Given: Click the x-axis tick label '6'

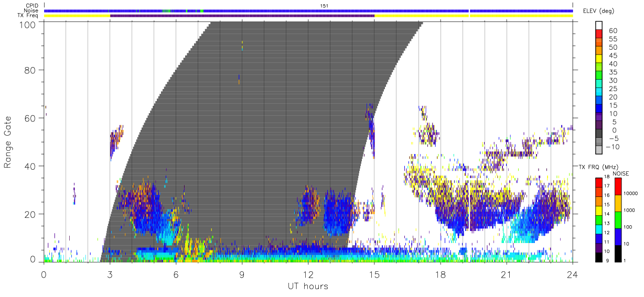Looking at the screenshot, I should [x=176, y=274].
